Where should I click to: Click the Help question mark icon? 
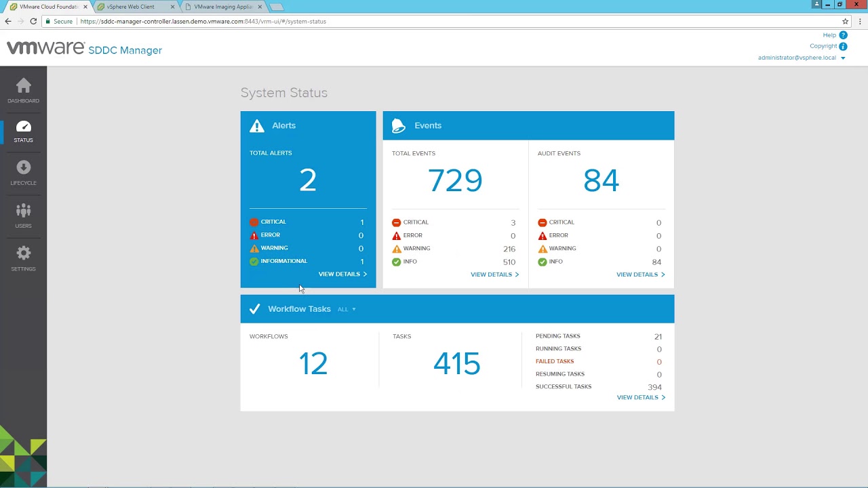click(x=843, y=35)
